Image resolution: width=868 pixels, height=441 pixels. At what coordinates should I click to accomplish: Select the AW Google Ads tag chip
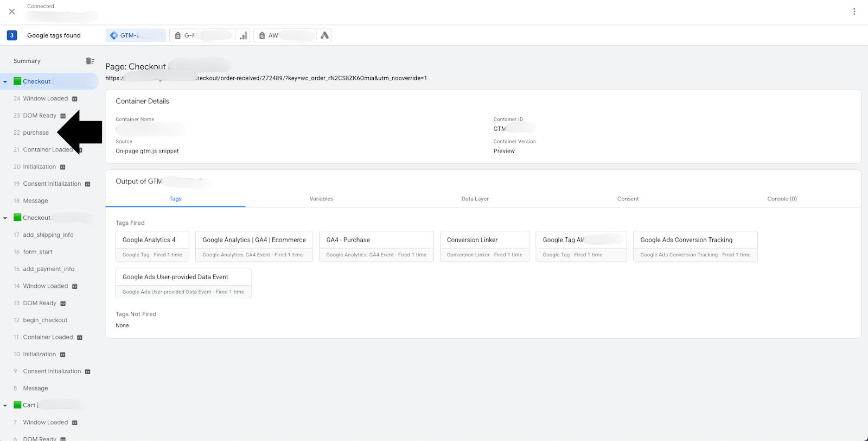(x=286, y=35)
